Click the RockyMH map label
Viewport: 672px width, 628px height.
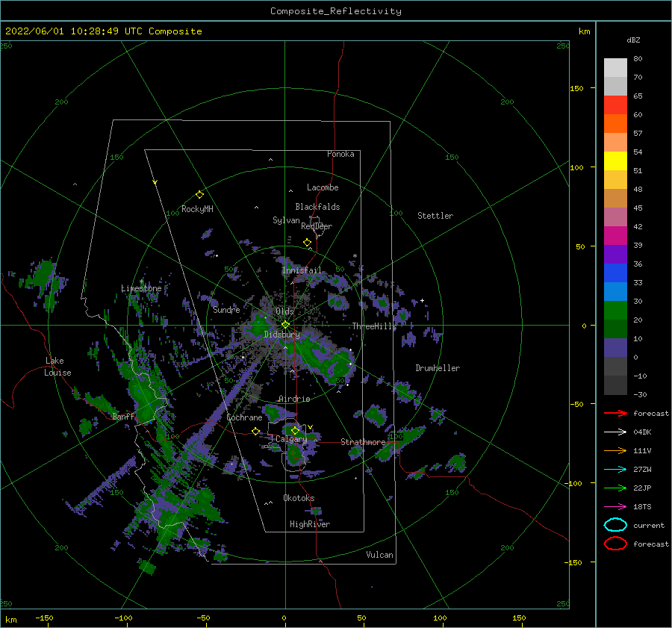click(197, 209)
